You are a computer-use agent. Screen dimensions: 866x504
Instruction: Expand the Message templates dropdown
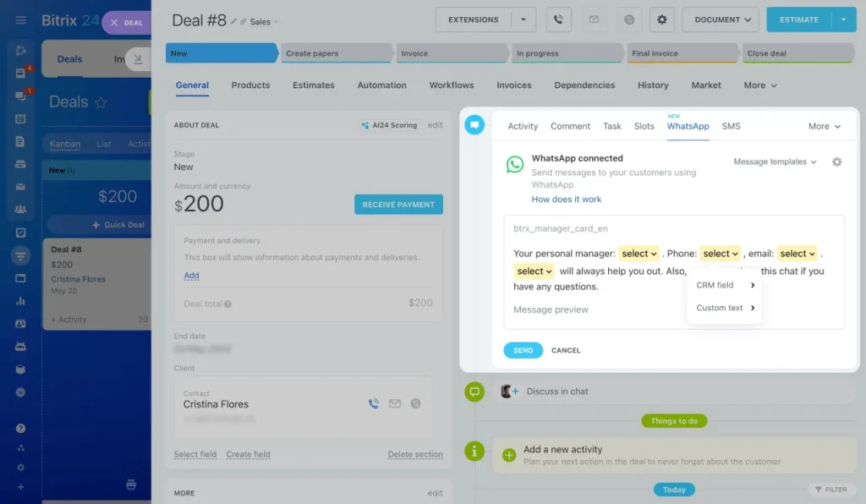775,162
